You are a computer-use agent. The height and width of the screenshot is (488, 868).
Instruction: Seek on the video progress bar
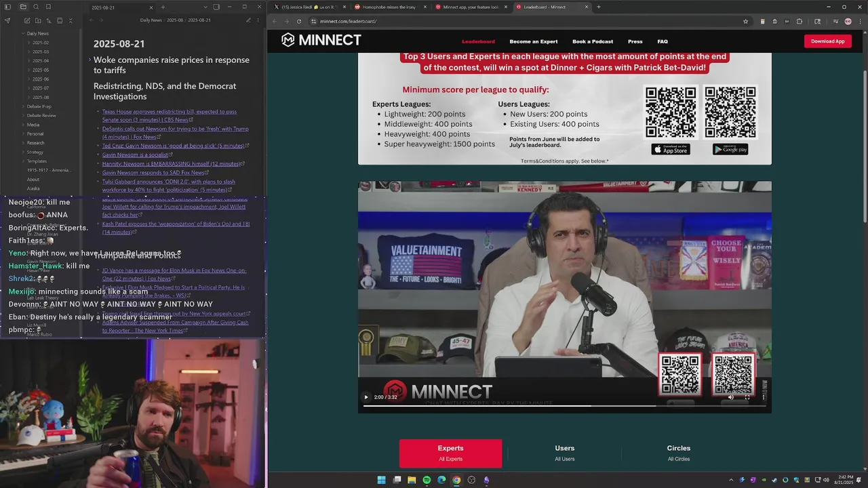coord(564,405)
